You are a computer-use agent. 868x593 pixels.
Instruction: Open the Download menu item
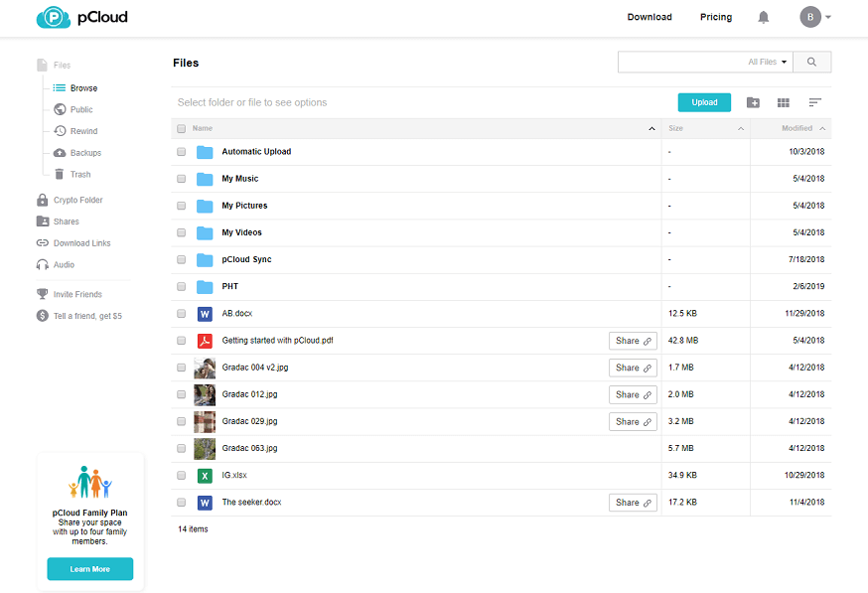(650, 17)
